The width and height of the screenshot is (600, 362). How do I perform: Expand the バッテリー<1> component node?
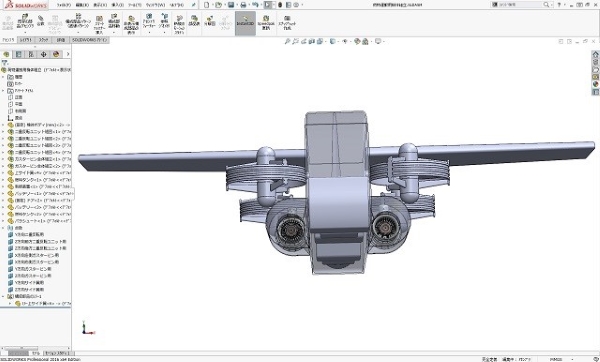pyautogui.click(x=3, y=194)
